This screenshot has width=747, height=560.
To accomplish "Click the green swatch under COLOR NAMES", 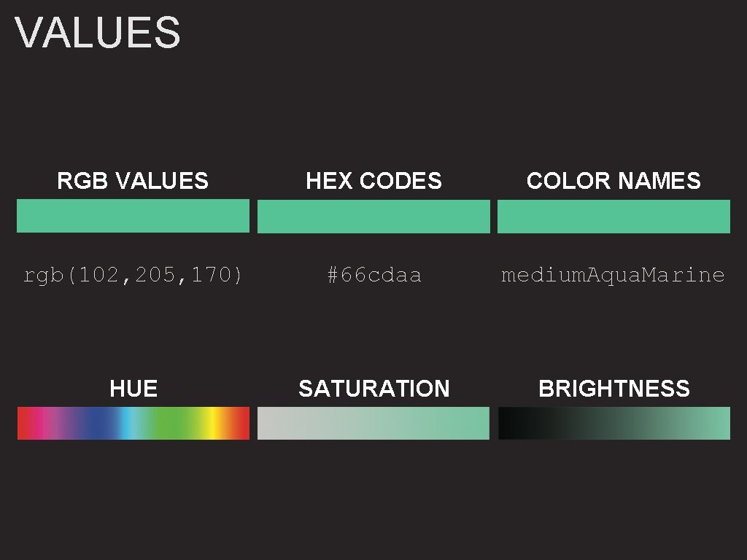I will [x=614, y=217].
